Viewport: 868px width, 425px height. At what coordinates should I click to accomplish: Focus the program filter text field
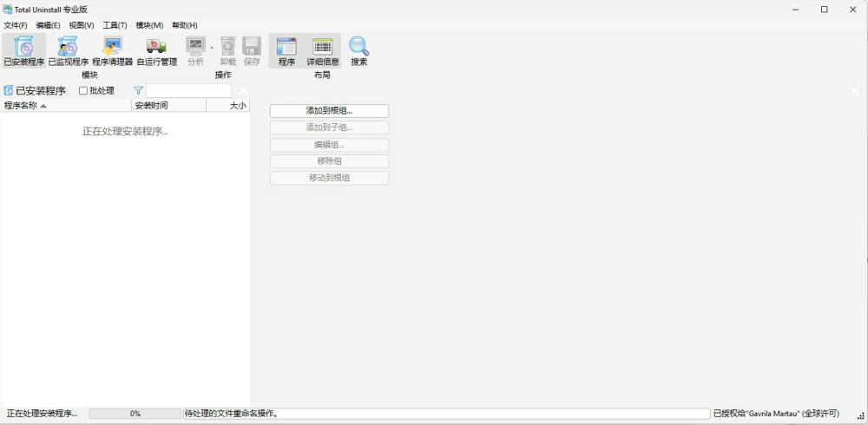pos(188,90)
